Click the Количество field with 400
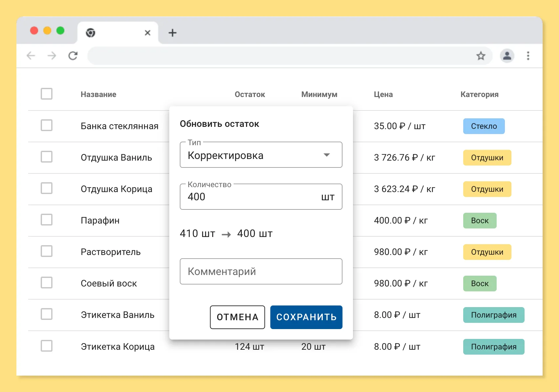Viewport: 559px width, 392px height. [x=261, y=197]
